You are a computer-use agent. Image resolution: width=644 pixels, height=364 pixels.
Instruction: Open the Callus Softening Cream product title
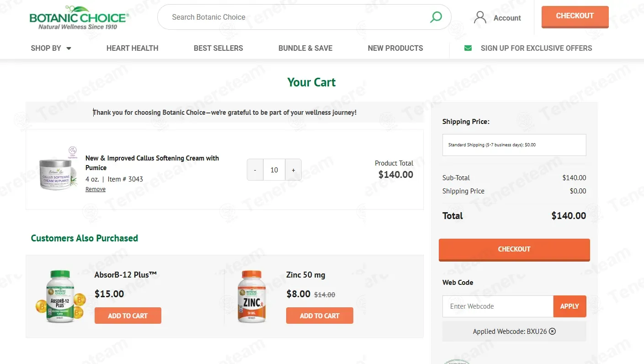(x=152, y=163)
